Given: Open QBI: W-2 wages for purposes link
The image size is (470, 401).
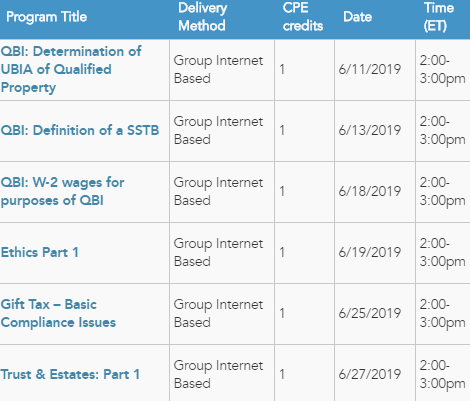Looking at the screenshot, I should click(63, 191).
